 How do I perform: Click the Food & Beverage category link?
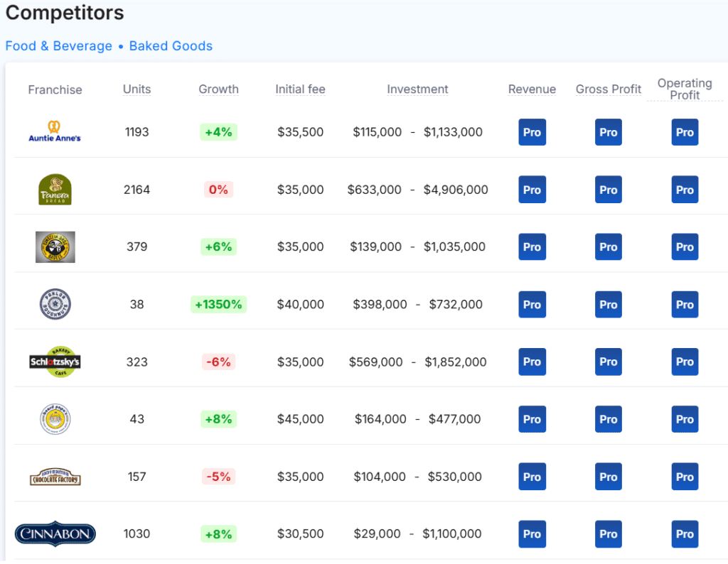coord(58,46)
